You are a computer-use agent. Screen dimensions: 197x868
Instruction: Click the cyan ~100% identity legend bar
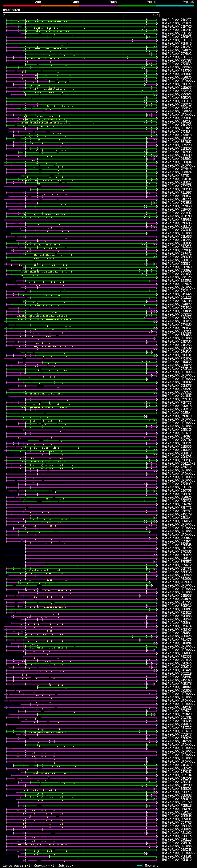click(x=175, y=6)
